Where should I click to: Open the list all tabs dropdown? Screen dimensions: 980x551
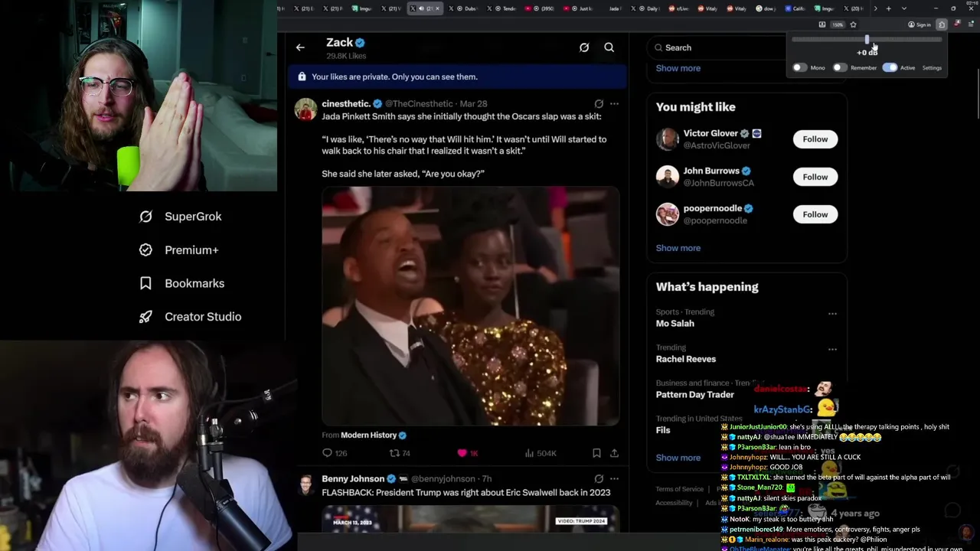[x=904, y=8]
